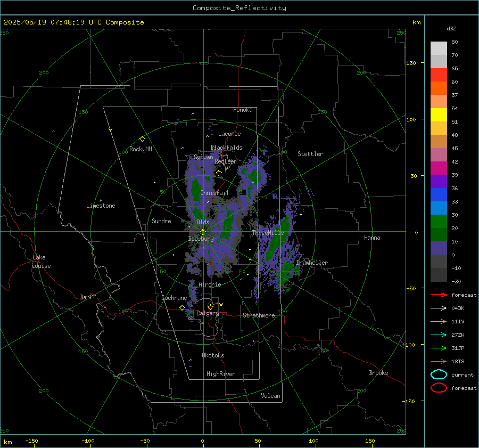Click the -150 tick on bottom km axis
The height and width of the screenshot is (448, 479).
(31, 441)
